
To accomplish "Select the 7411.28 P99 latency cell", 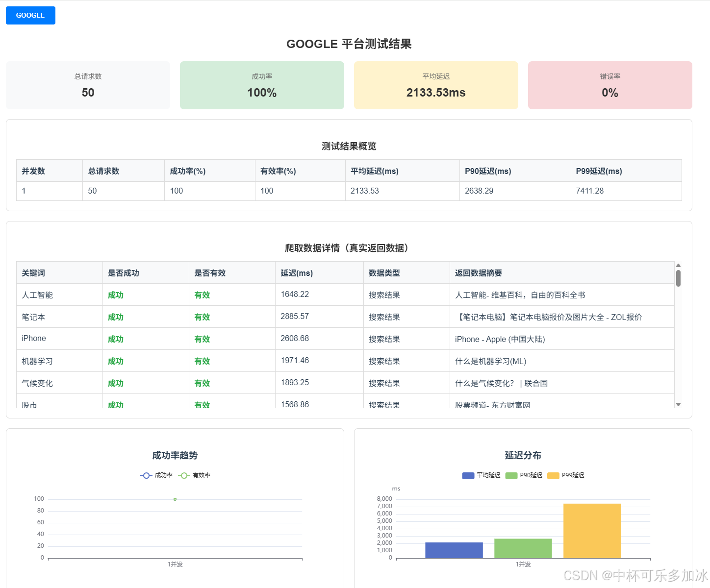I will point(626,191).
